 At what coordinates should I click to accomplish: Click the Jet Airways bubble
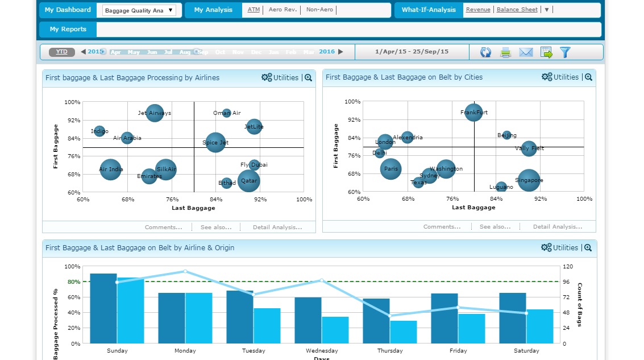pyautogui.click(x=155, y=113)
